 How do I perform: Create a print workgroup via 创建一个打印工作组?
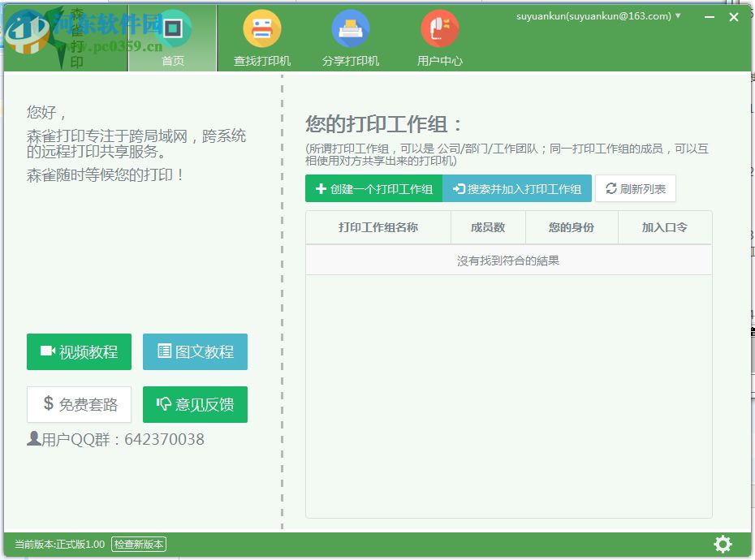coord(373,188)
